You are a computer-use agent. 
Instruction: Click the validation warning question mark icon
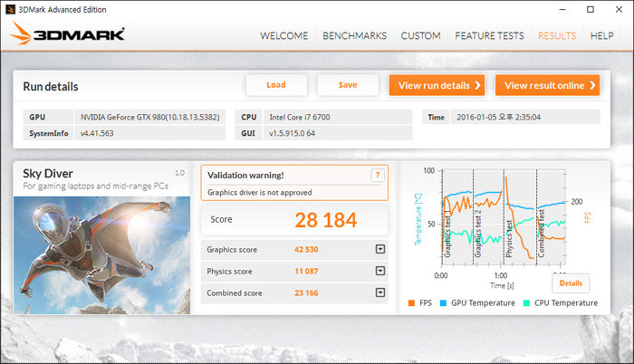(x=378, y=176)
